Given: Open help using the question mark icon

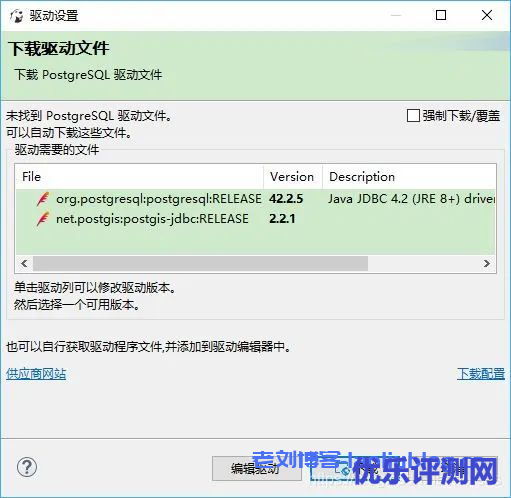Looking at the screenshot, I should point(27,467).
